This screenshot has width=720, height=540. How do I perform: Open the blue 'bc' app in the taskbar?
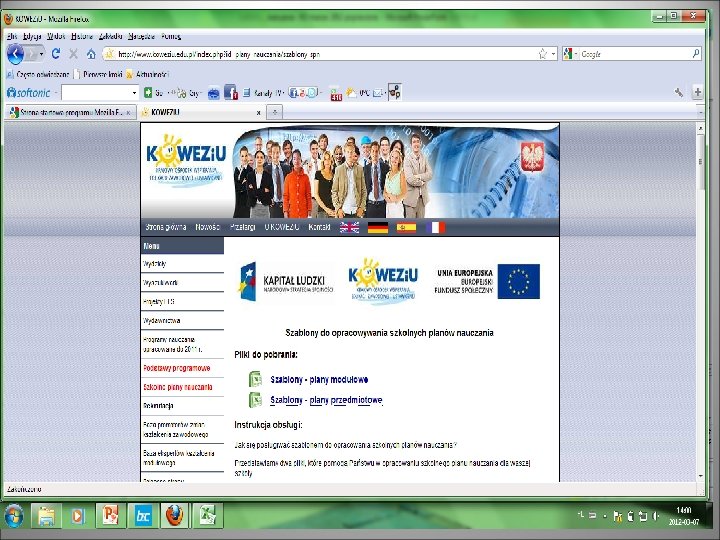143,515
